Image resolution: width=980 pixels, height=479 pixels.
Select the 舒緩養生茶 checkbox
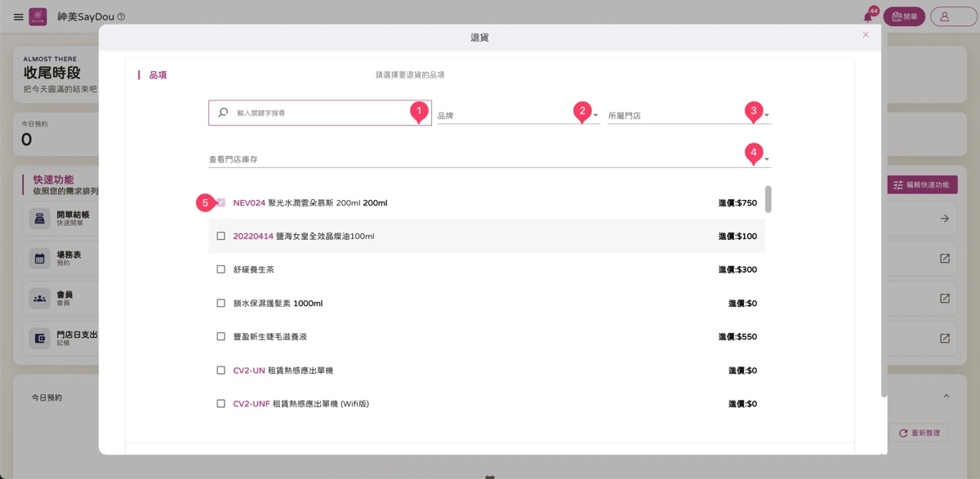[221, 269]
